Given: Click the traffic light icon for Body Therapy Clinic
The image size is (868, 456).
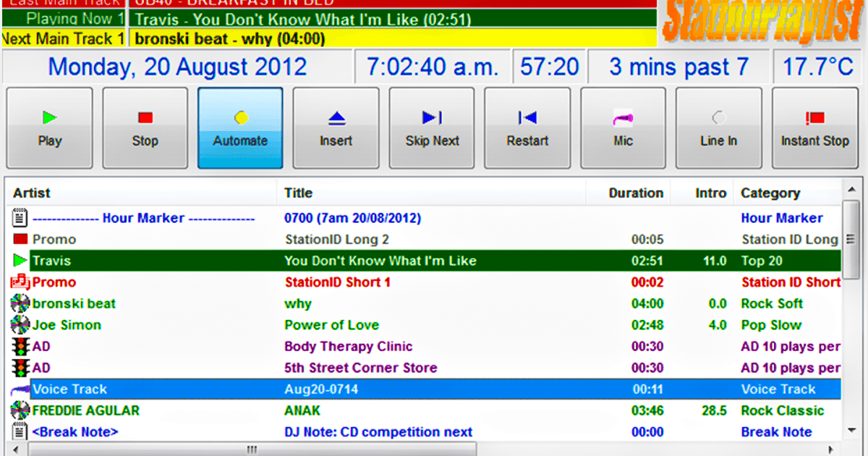Looking at the screenshot, I should tap(20, 347).
